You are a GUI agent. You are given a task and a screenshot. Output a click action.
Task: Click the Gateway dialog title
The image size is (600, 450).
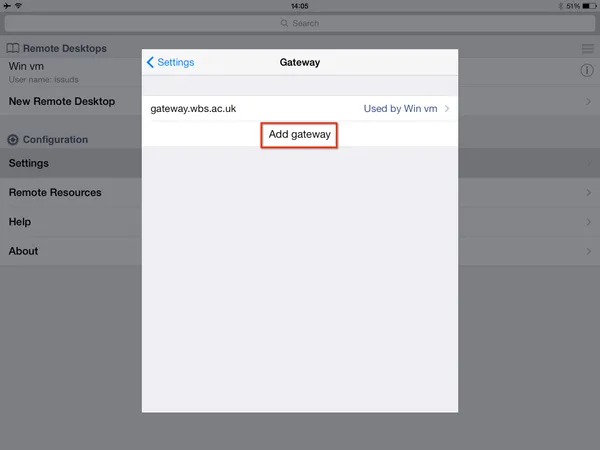(x=300, y=62)
